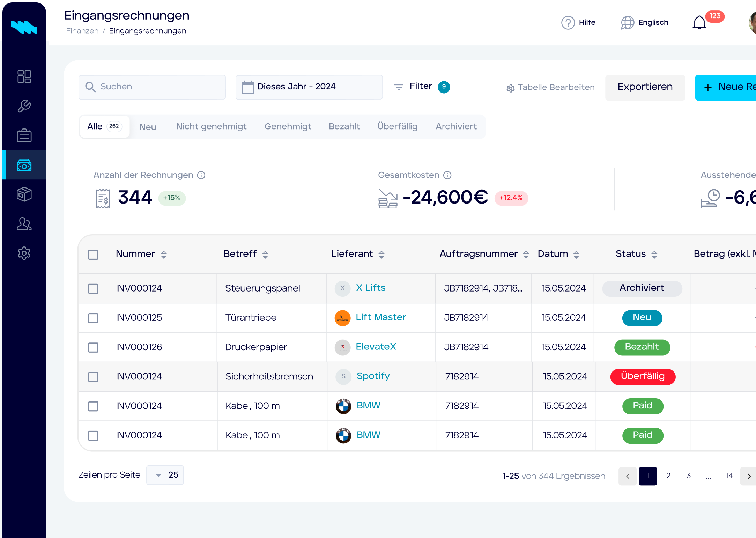The image size is (756, 538).
Task: Tick the select-all checkbox in table header
Action: tap(93, 255)
